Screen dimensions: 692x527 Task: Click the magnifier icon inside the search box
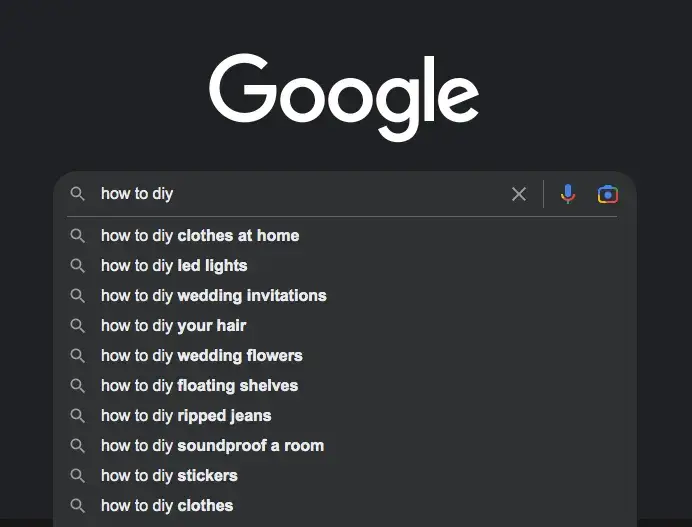pos(77,194)
